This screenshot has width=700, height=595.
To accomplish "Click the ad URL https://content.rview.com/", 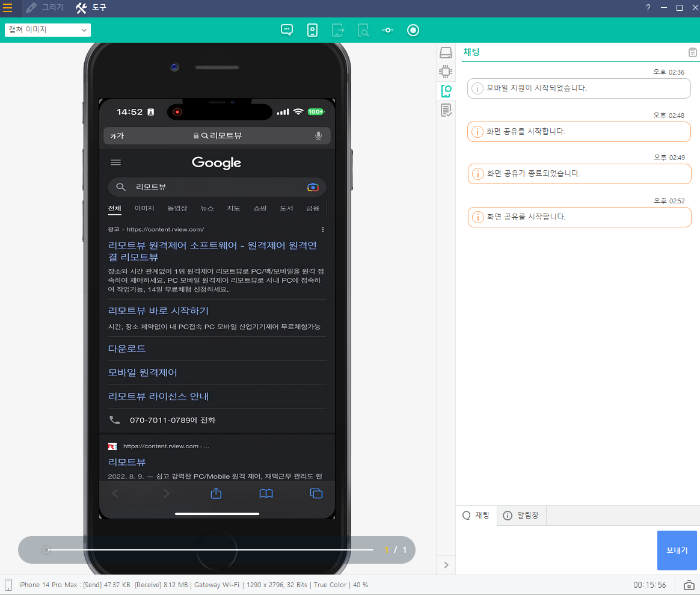I will coord(165,230).
